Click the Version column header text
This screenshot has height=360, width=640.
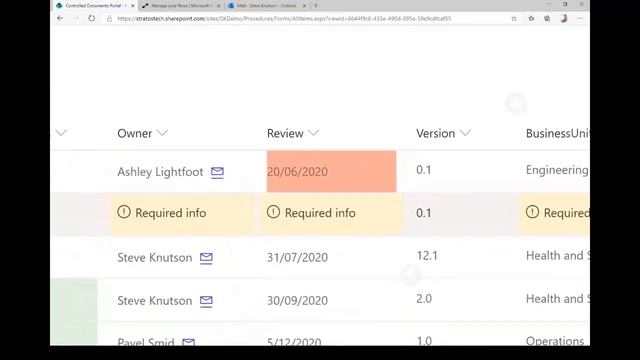point(435,133)
